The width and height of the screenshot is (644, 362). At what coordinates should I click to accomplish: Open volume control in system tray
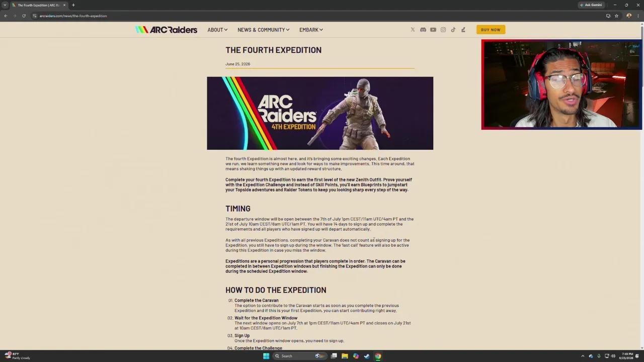[613, 356]
